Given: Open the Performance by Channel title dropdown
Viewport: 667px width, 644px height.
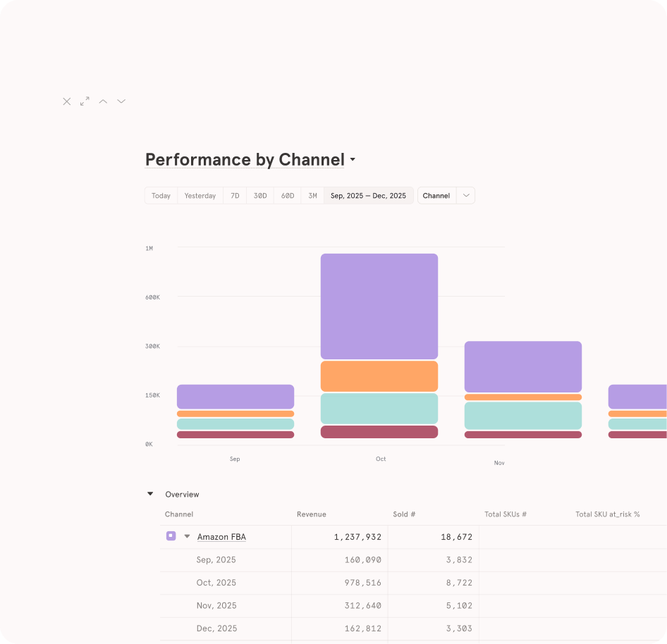Looking at the screenshot, I should [x=353, y=160].
